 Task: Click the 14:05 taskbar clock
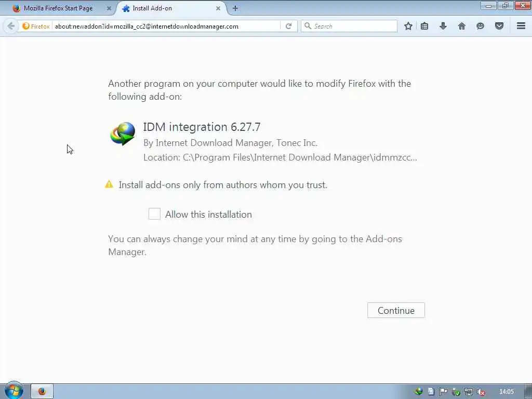pos(506,392)
